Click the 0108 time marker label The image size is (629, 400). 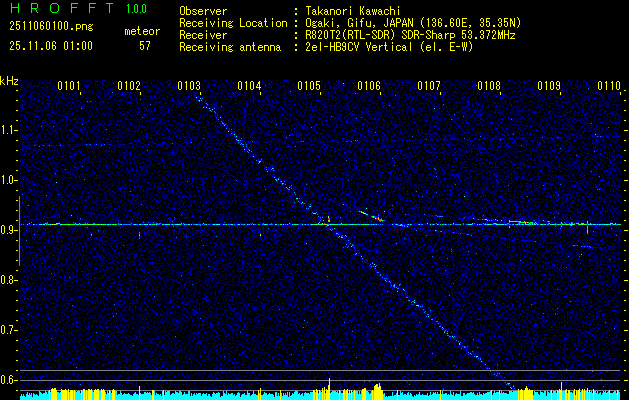pos(489,86)
